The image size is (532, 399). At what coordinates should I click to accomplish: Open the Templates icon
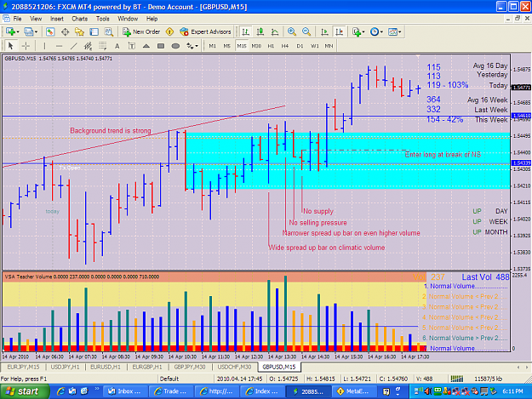(392, 31)
